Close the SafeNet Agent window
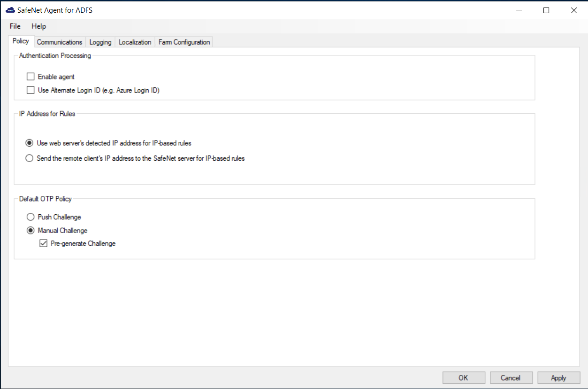 point(573,10)
